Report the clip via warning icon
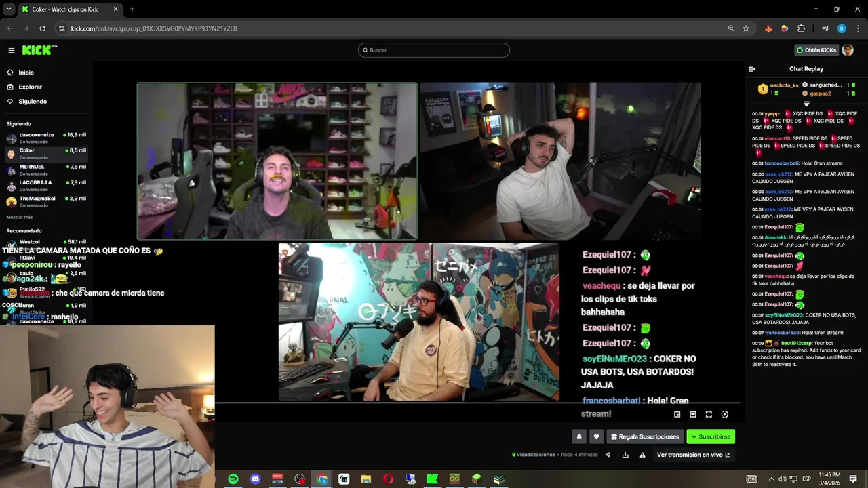This screenshot has width=868, height=488. click(x=642, y=455)
